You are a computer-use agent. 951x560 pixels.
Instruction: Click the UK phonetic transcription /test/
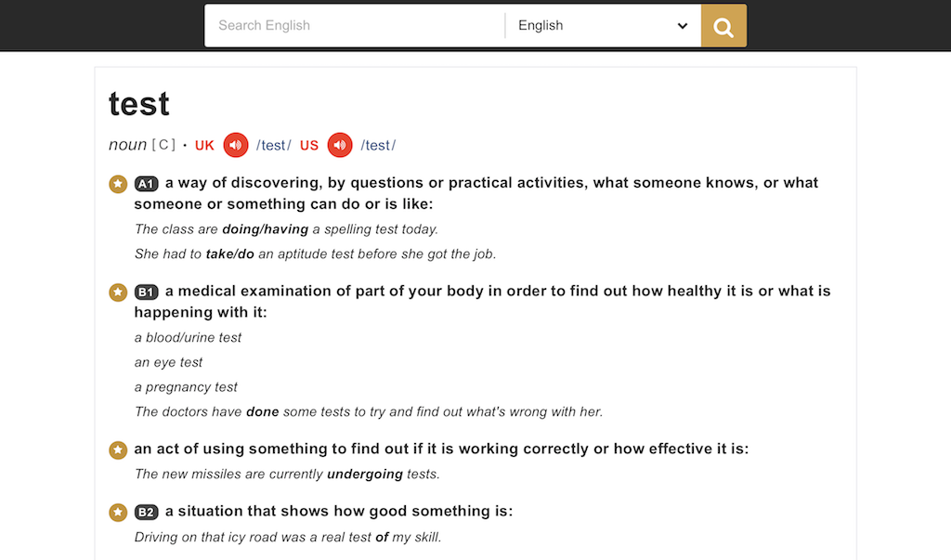point(273,145)
